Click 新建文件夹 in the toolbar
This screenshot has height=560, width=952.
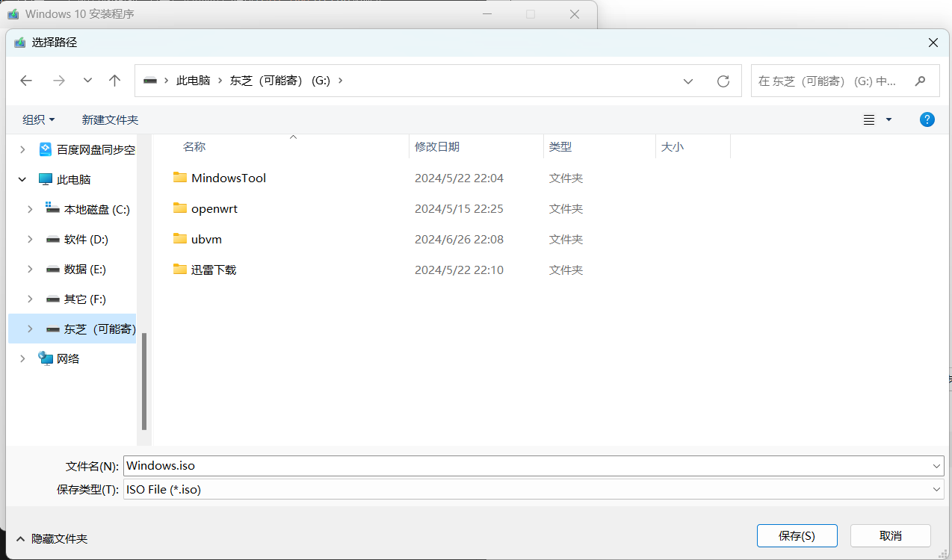tap(110, 119)
